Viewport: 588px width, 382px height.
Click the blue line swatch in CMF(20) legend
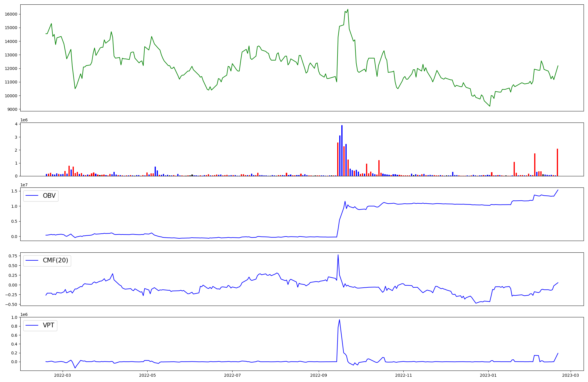click(x=32, y=261)
